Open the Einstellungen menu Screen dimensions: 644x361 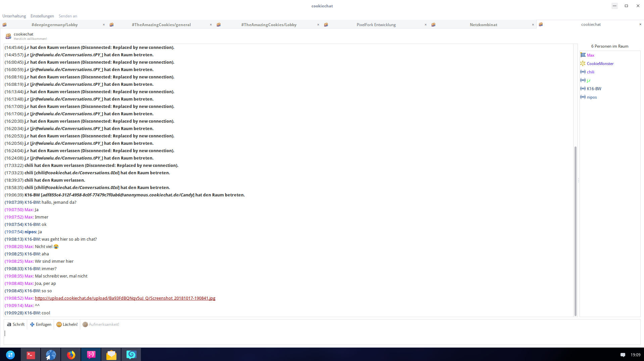[42, 16]
